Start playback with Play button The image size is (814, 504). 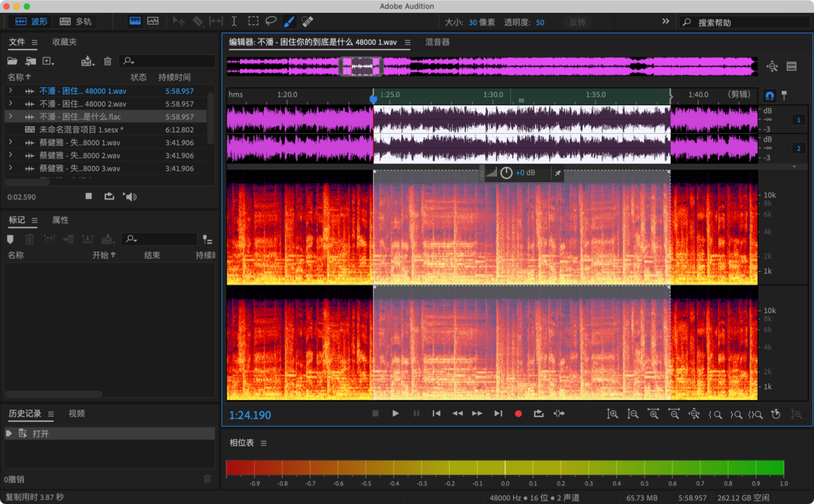[x=395, y=413]
